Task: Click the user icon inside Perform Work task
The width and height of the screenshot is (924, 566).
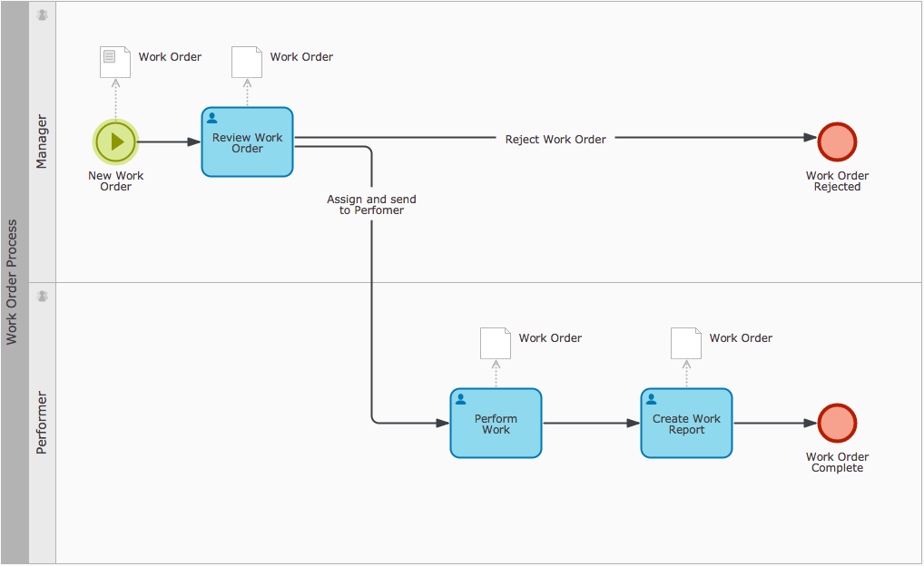Action: (461, 399)
